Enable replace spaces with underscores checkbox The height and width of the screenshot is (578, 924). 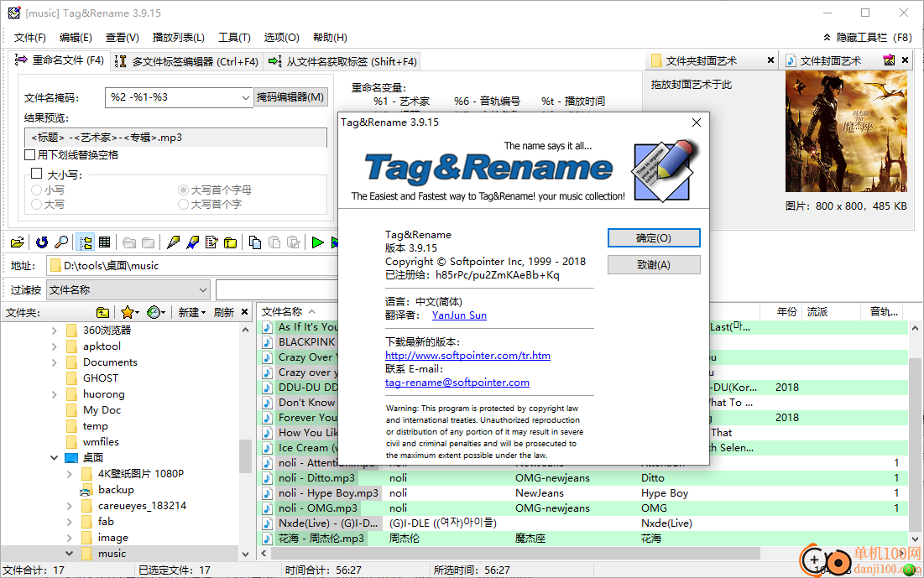(x=30, y=155)
